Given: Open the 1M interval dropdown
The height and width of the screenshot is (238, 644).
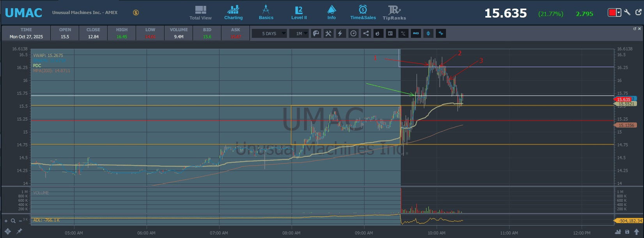Looking at the screenshot, I should click(x=299, y=34).
